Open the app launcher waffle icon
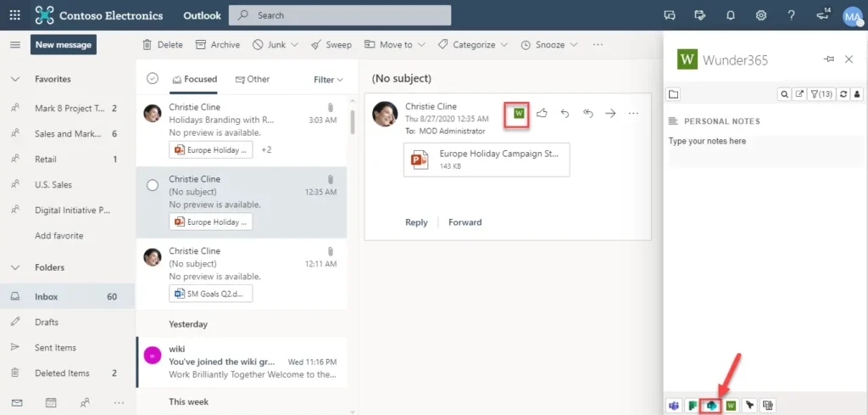 (14, 15)
